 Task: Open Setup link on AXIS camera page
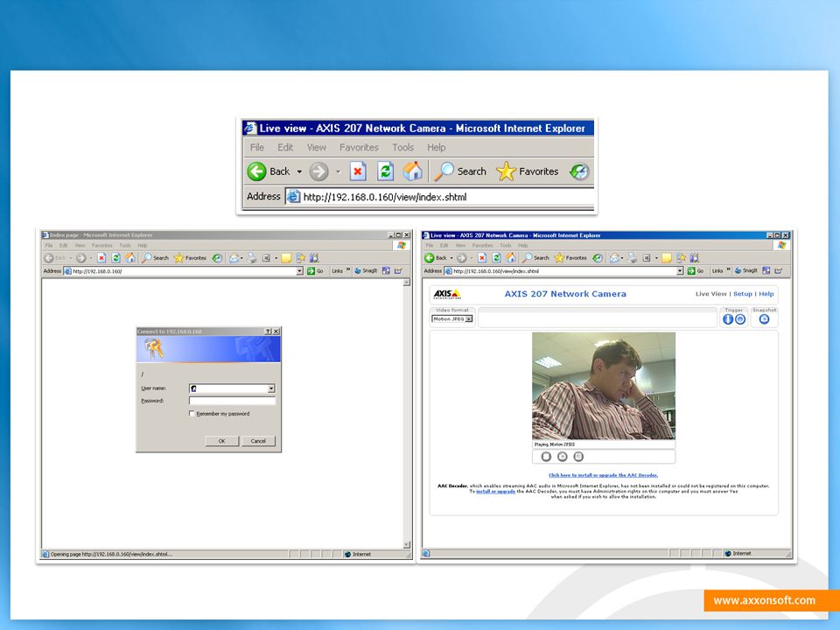click(743, 294)
